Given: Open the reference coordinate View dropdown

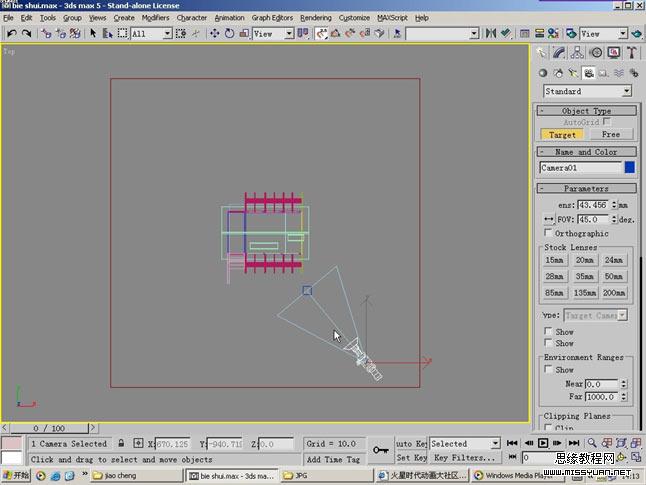Looking at the screenshot, I should [x=273, y=33].
